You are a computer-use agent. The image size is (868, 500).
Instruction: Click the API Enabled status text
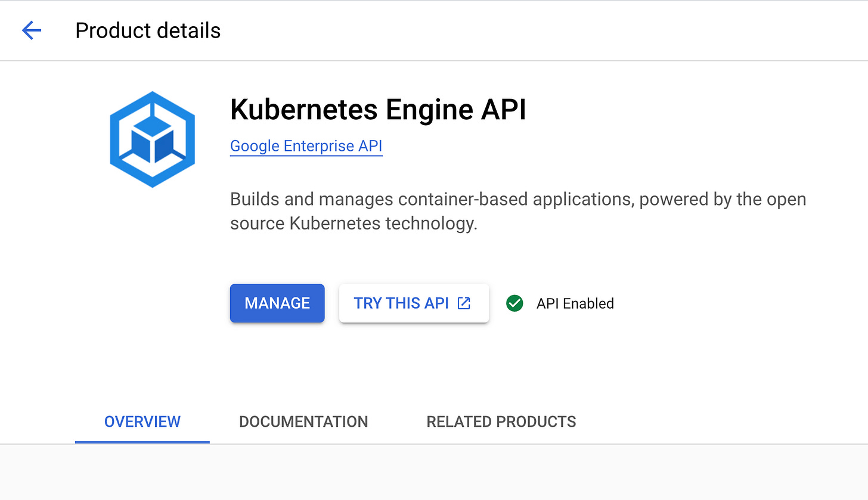tap(575, 303)
